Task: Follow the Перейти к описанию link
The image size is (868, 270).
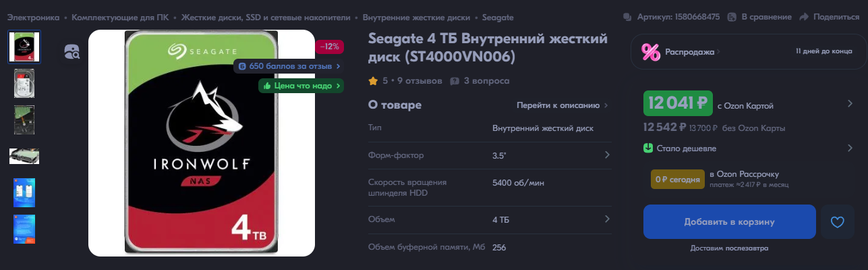Action: [x=558, y=105]
